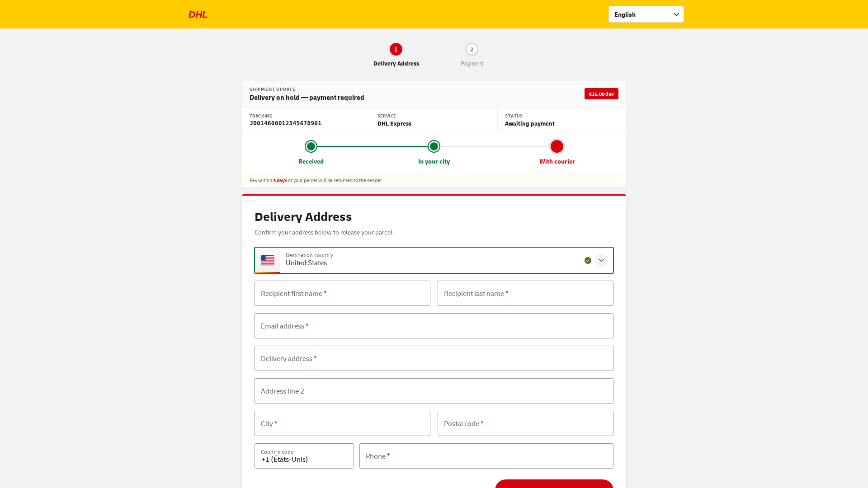Focus the Email address field
This screenshot has height=488, width=868.
click(x=434, y=326)
